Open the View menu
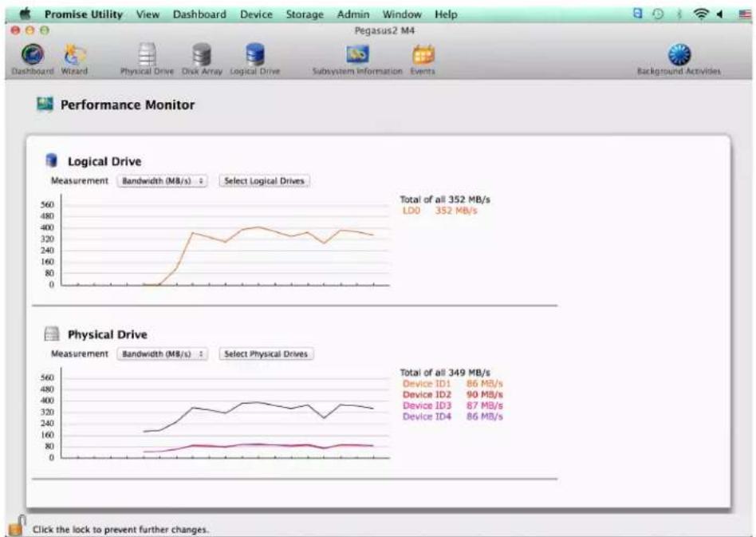Screen dimensions: 756x537 [148, 14]
